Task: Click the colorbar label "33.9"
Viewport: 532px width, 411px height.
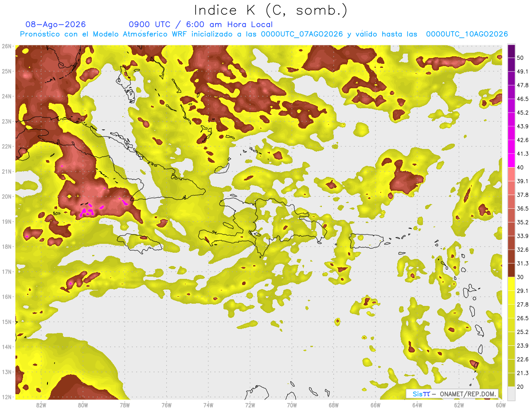Action: 522,236
